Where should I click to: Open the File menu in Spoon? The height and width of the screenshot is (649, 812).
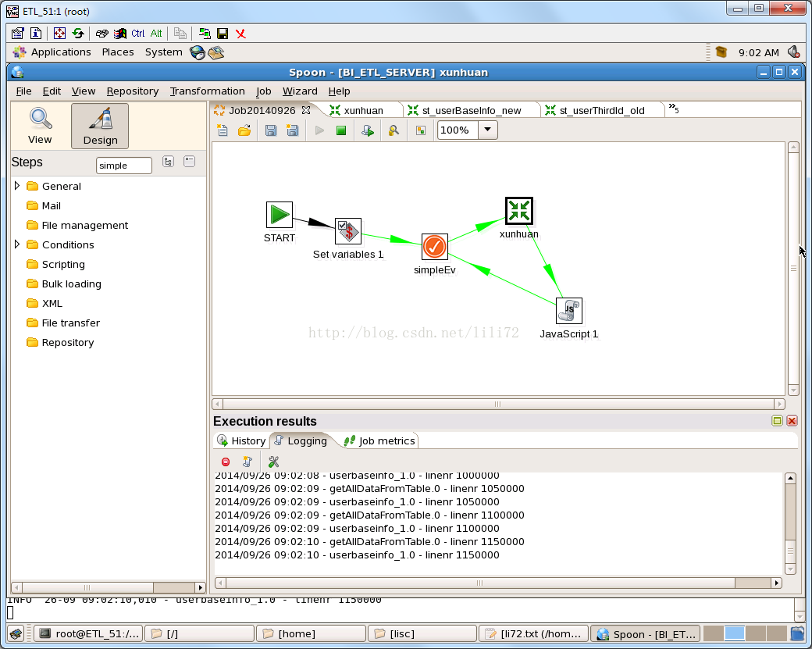(x=23, y=91)
